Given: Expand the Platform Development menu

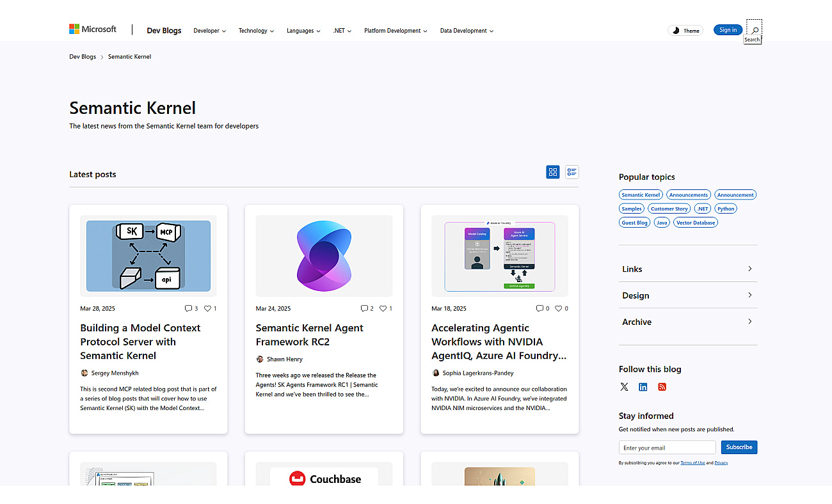Looking at the screenshot, I should [x=396, y=31].
